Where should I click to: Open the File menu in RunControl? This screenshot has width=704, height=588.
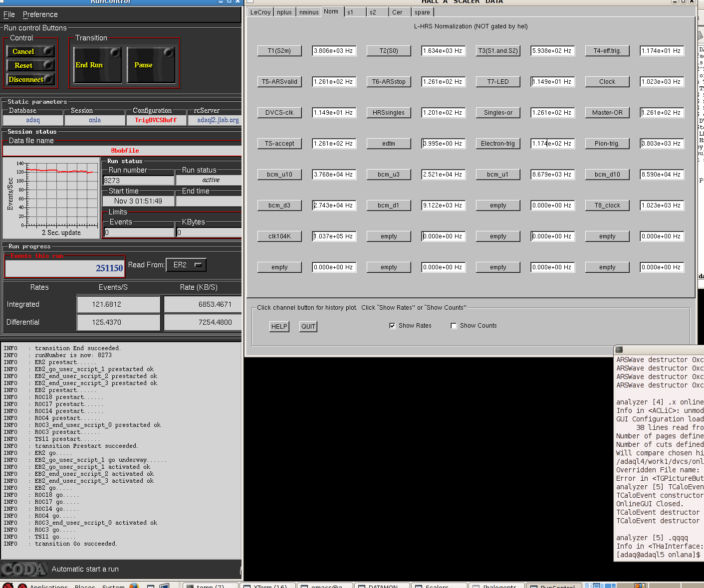pyautogui.click(x=9, y=14)
